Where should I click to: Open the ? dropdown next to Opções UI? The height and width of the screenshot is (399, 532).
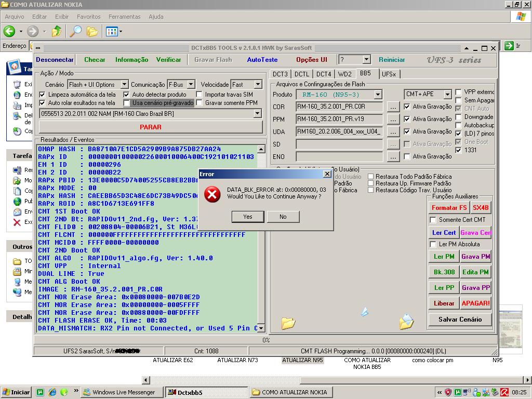pos(366,60)
